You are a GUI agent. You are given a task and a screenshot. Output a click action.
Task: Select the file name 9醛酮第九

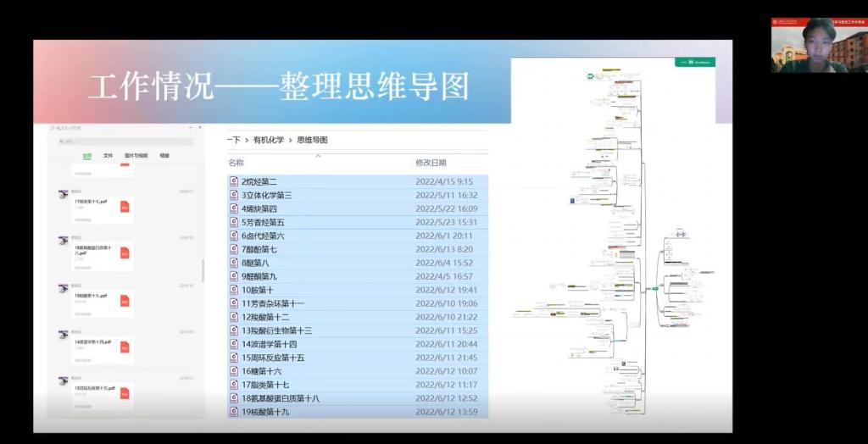tap(259, 276)
